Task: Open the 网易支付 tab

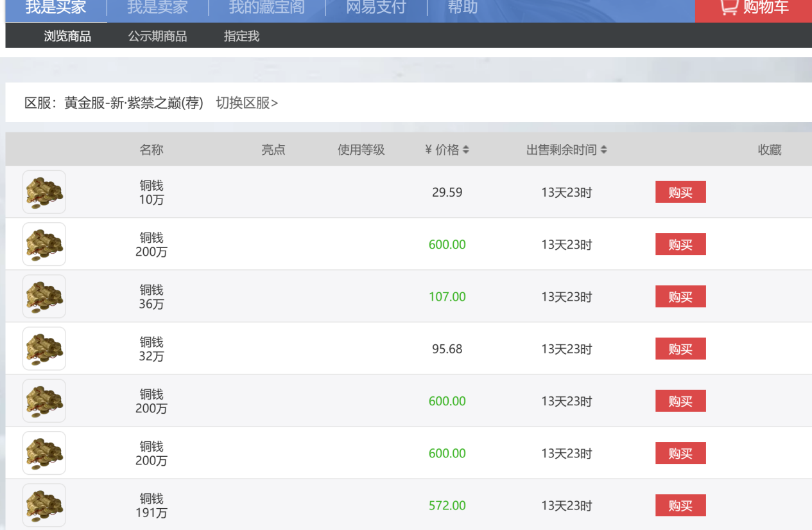Action: pyautogui.click(x=376, y=8)
